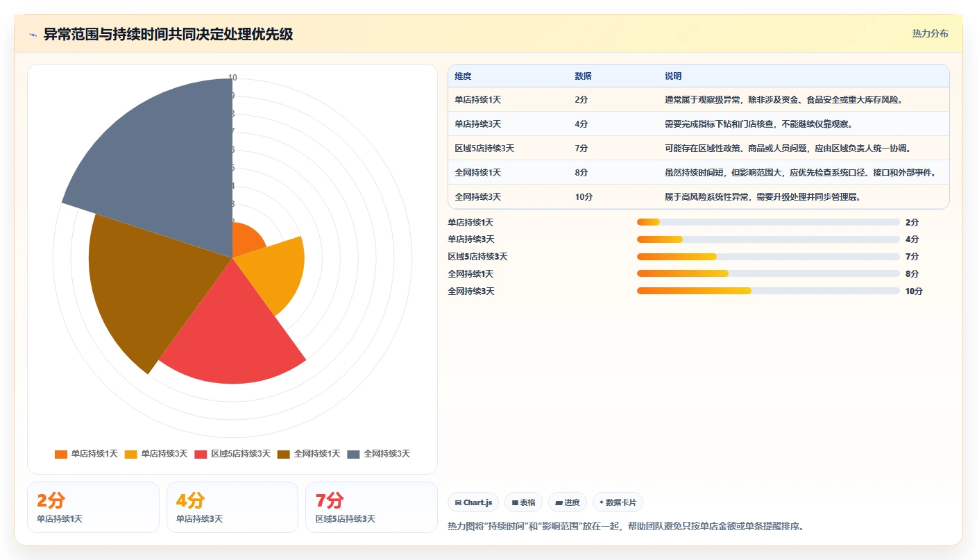
Task: Click the 单店持续1天 progress bar
Action: click(768, 222)
